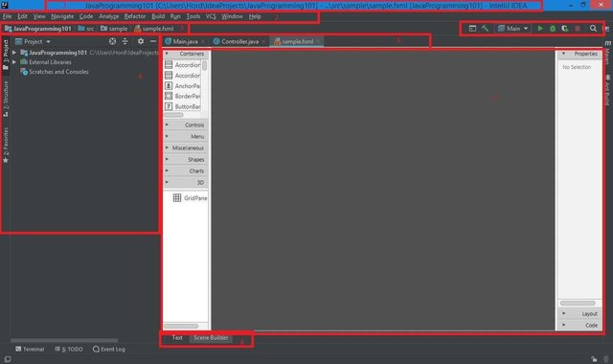Select the Scene Builder view tab
Screen dimensions: 613x364
[211, 337]
